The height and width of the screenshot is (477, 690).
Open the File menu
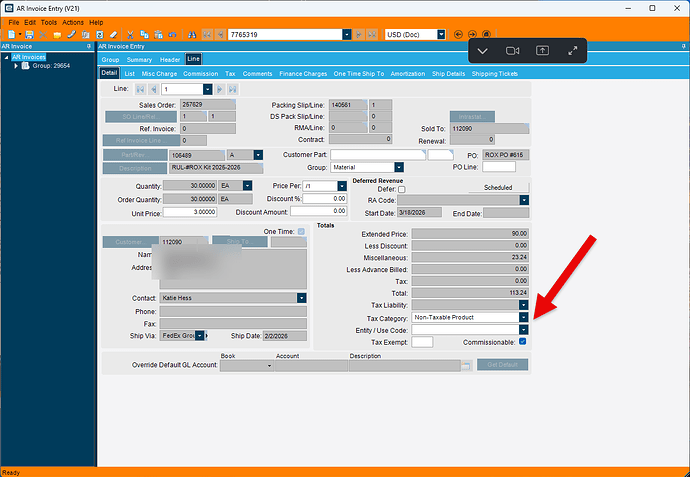coord(14,22)
